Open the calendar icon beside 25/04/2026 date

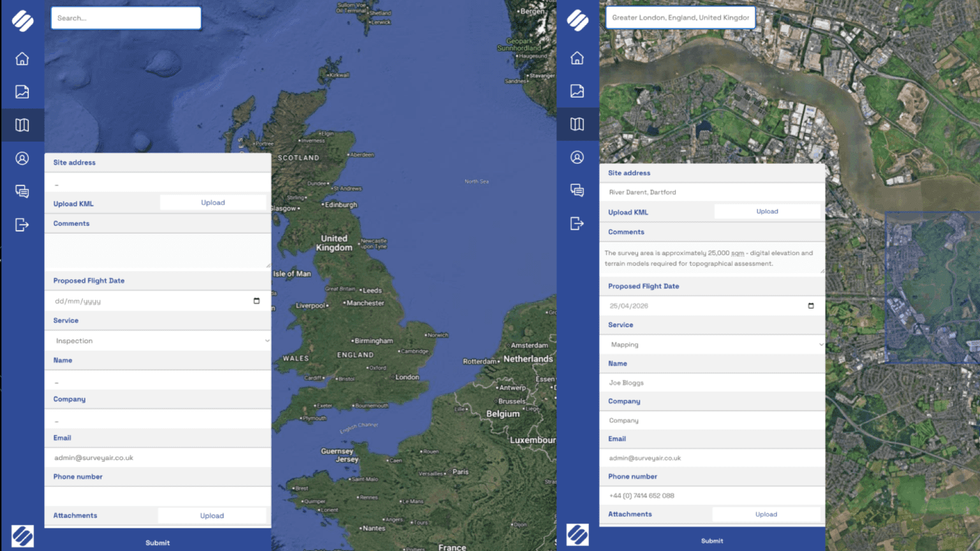coord(811,305)
